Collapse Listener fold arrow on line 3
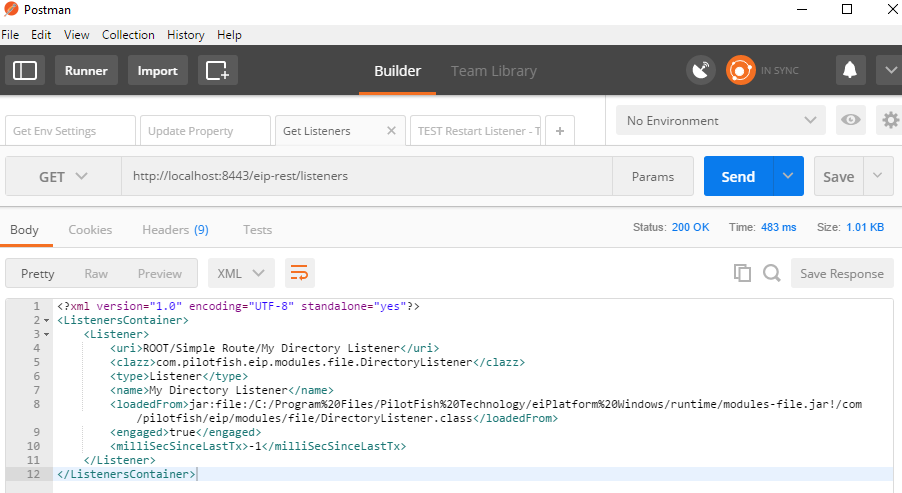The width and height of the screenshot is (902, 493). [x=47, y=334]
